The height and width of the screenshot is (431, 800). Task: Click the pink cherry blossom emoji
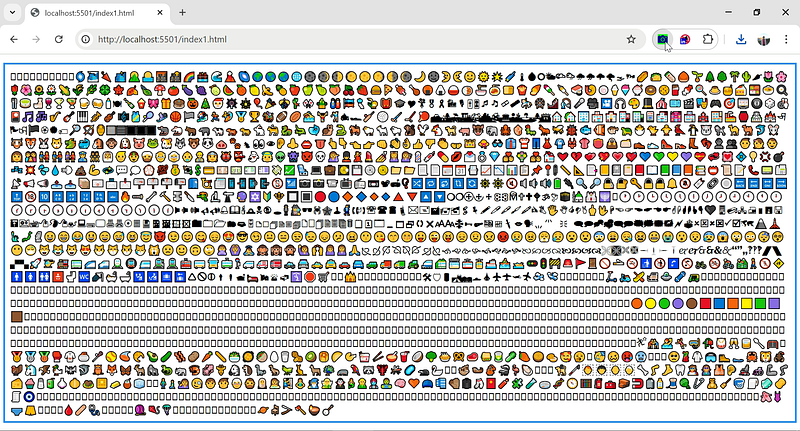(781, 77)
